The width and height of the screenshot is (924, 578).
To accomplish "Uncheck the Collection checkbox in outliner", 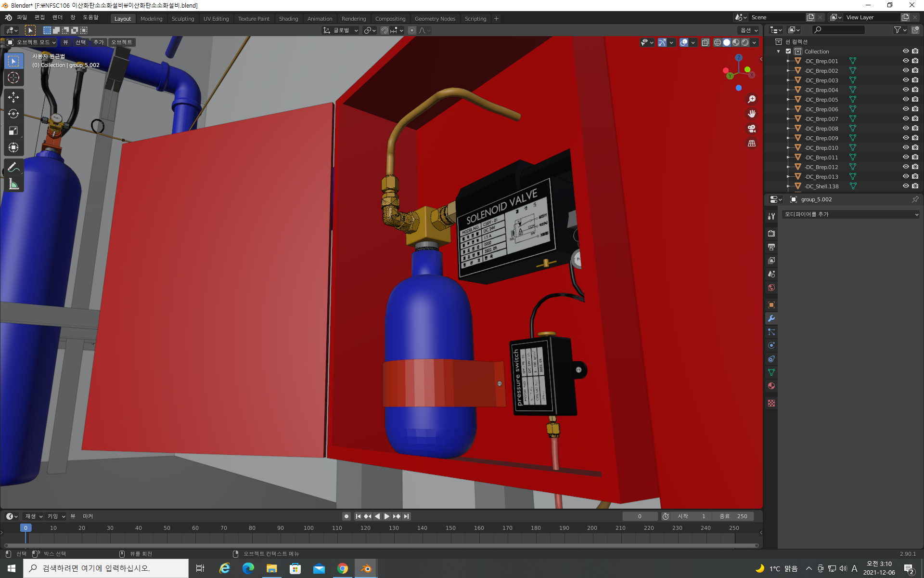I will (x=788, y=51).
